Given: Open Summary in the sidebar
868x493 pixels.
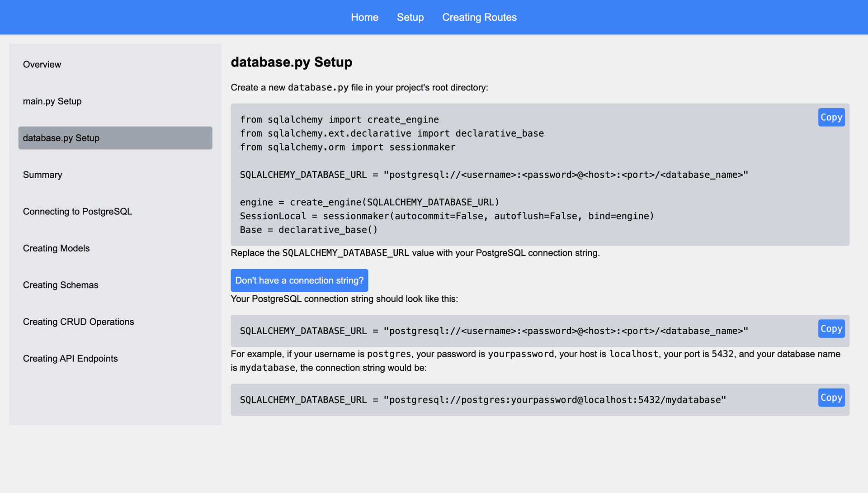Looking at the screenshot, I should [x=115, y=175].
